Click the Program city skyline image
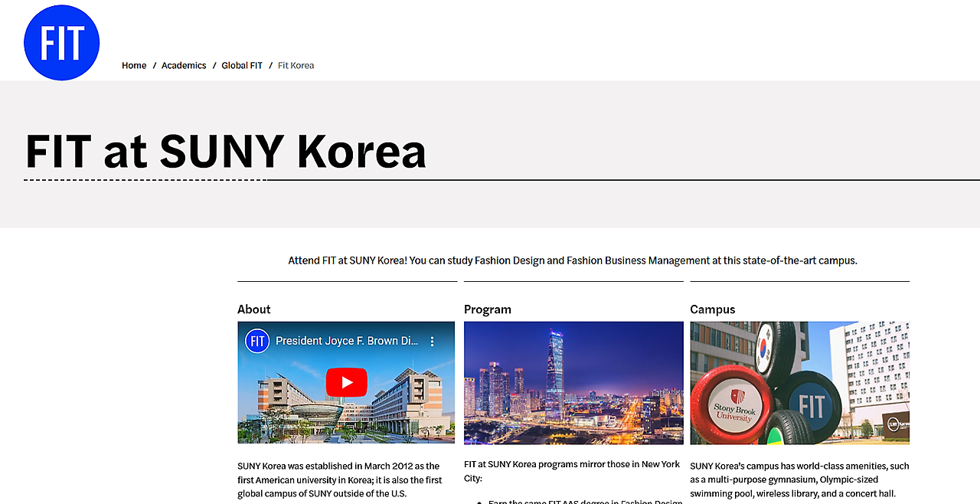This screenshot has width=980, height=504. pyautogui.click(x=573, y=382)
